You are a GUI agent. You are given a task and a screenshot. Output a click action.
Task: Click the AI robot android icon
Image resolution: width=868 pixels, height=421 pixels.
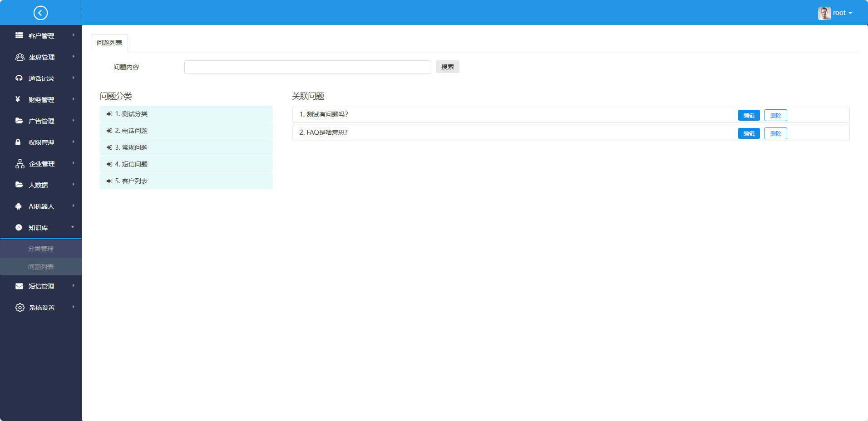coord(19,206)
